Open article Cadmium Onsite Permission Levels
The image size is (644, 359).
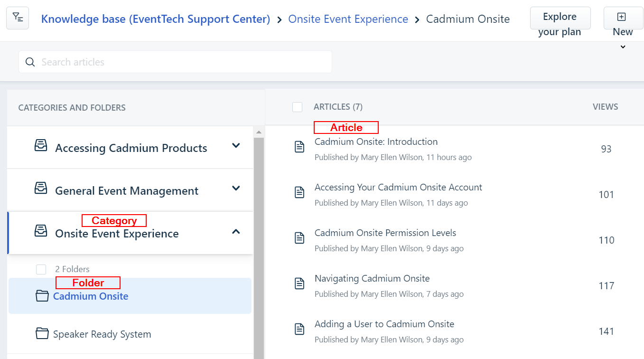pyautogui.click(x=385, y=233)
